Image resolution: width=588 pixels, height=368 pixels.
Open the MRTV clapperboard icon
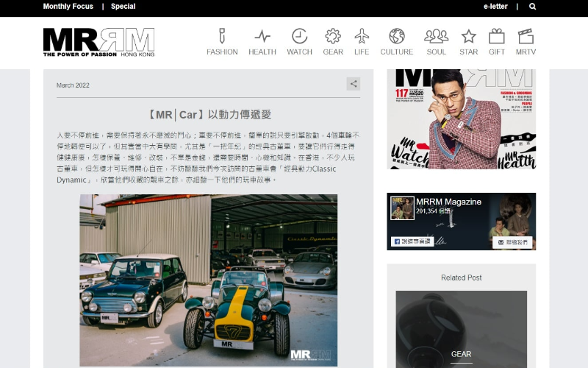point(526,36)
